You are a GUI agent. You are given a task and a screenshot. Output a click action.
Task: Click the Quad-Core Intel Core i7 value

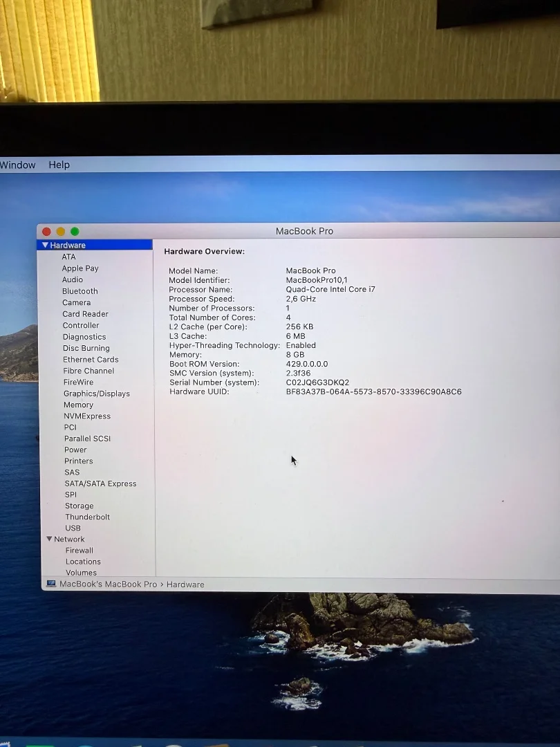330,289
